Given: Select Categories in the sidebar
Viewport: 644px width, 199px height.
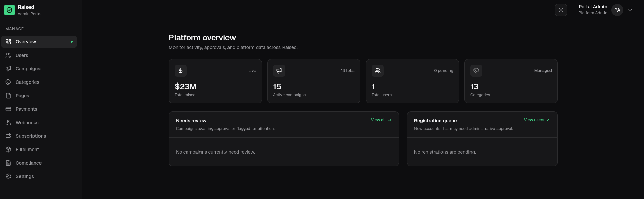Looking at the screenshot, I should (x=39, y=82).
